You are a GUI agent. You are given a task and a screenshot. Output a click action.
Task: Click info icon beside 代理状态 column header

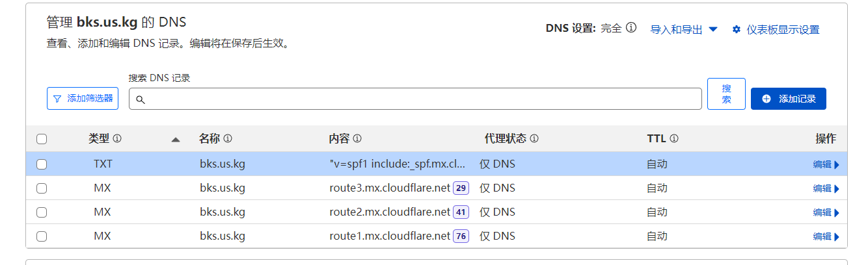click(x=534, y=139)
